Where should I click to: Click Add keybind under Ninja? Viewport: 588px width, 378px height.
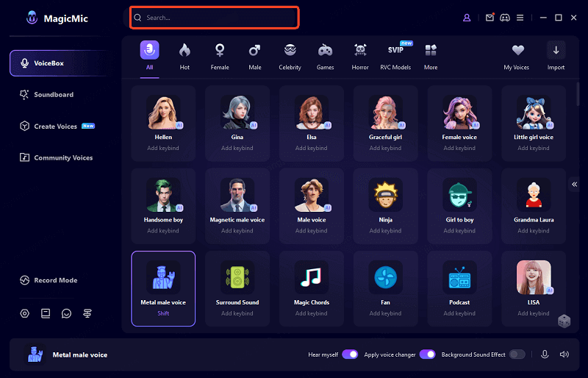[x=385, y=230]
